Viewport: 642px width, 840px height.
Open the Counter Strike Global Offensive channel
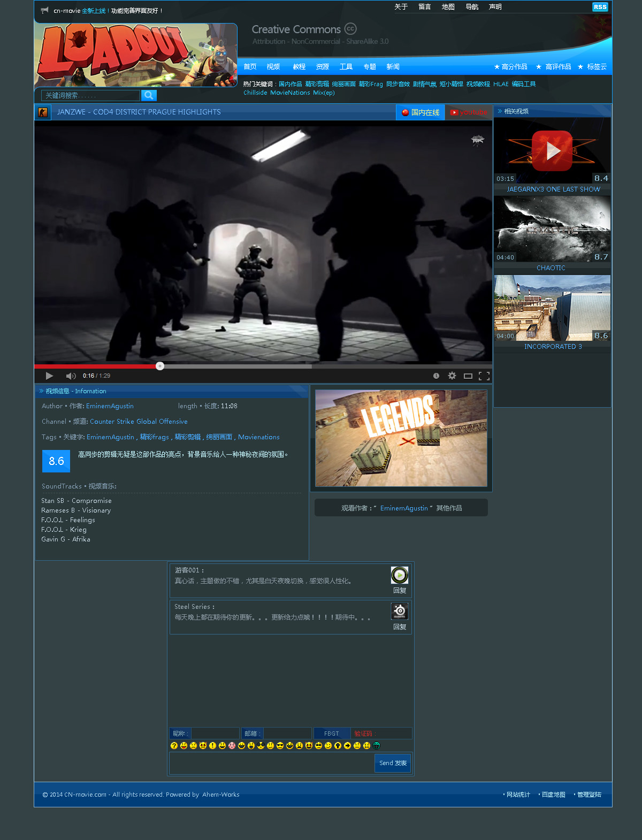point(139,422)
